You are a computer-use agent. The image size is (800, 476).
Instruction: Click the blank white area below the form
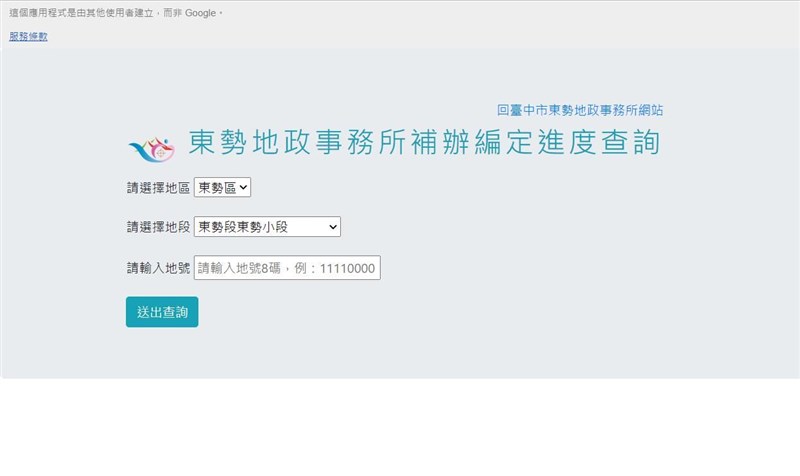[x=400, y=428]
